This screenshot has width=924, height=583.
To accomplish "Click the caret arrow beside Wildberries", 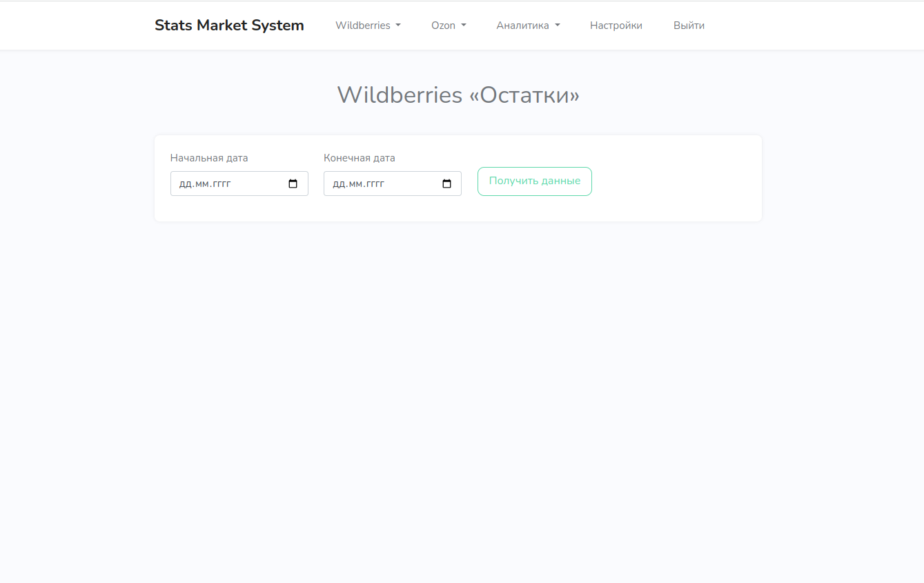I will coord(398,26).
